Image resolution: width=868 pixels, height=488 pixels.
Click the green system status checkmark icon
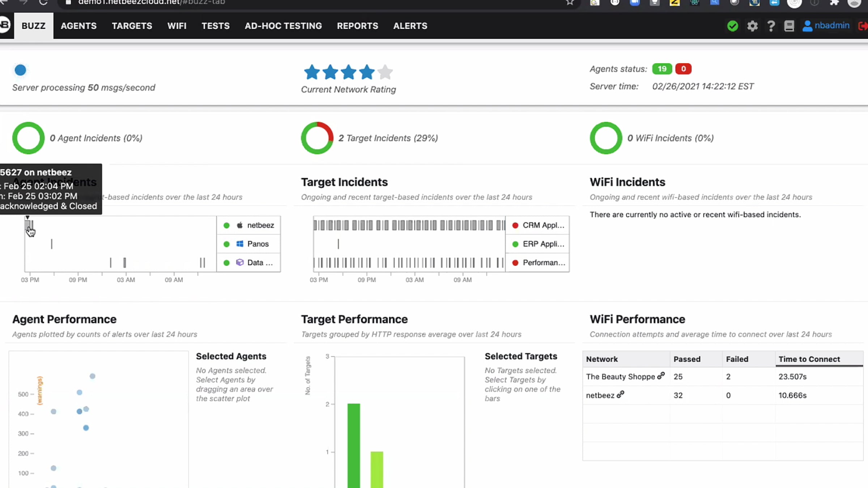coord(732,26)
